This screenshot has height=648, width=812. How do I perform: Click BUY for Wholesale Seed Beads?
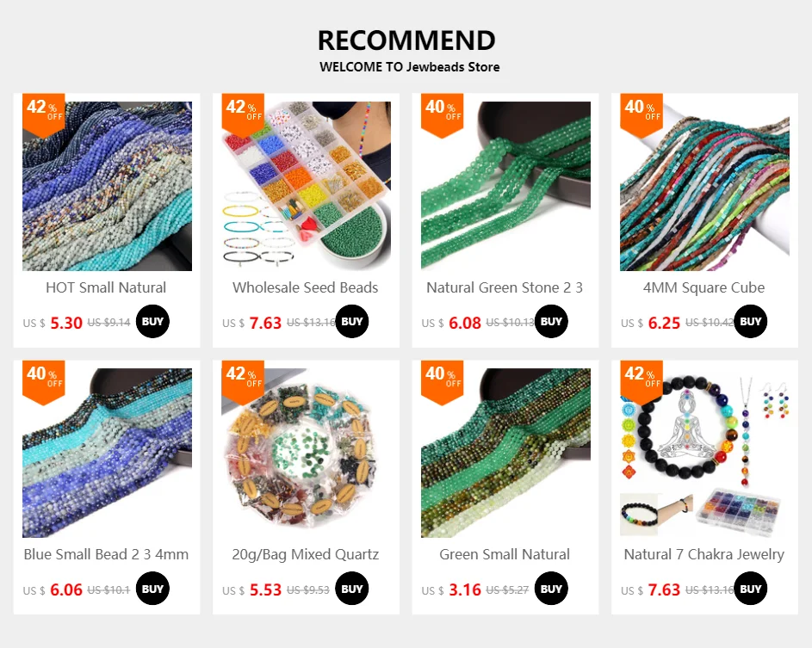(352, 321)
